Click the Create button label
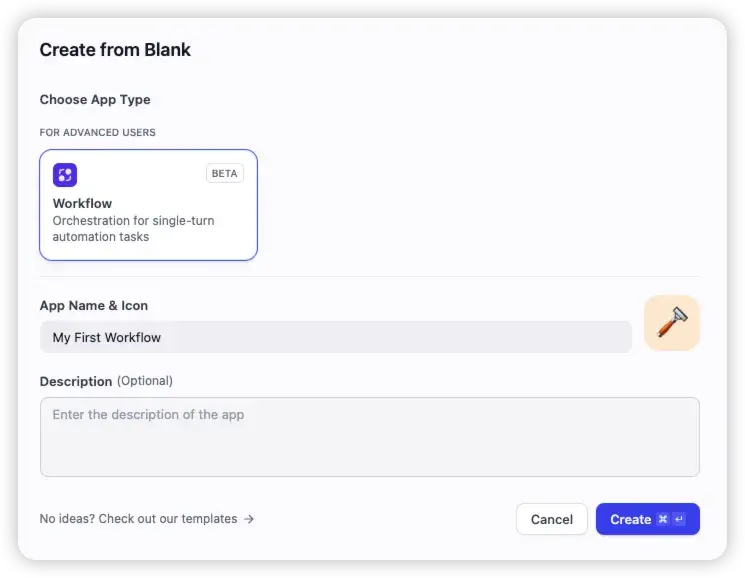745x578 pixels. pos(630,519)
